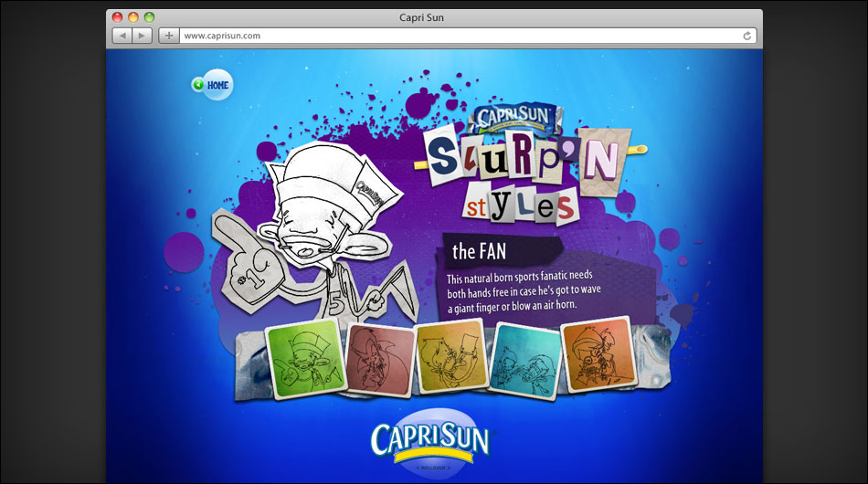The width and height of the screenshot is (868, 484).
Task: Go back with the HOME bubble button
Action: [213, 85]
